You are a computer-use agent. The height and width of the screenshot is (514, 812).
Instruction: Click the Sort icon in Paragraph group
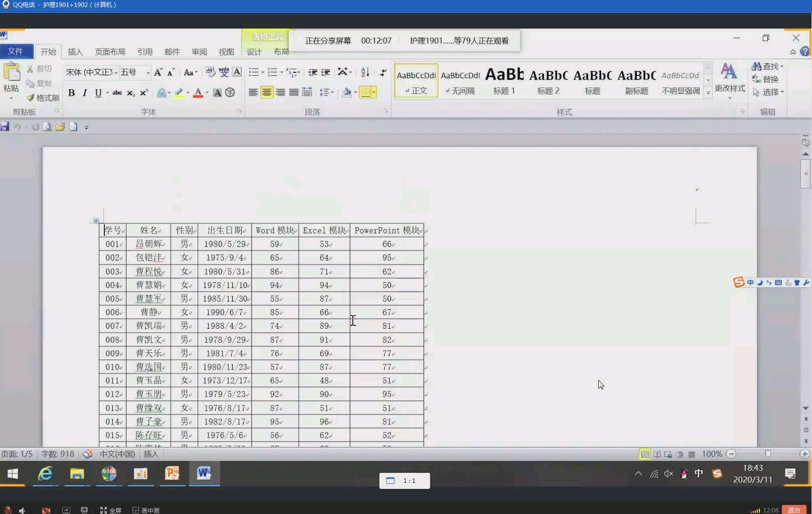click(x=365, y=72)
